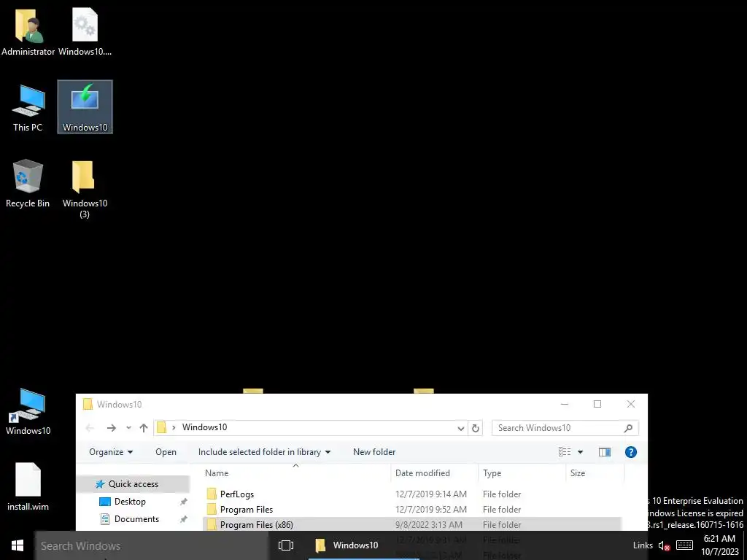This screenshot has height=560, width=747.
Task: Expand the address bar history dropdown
Action: (461, 428)
